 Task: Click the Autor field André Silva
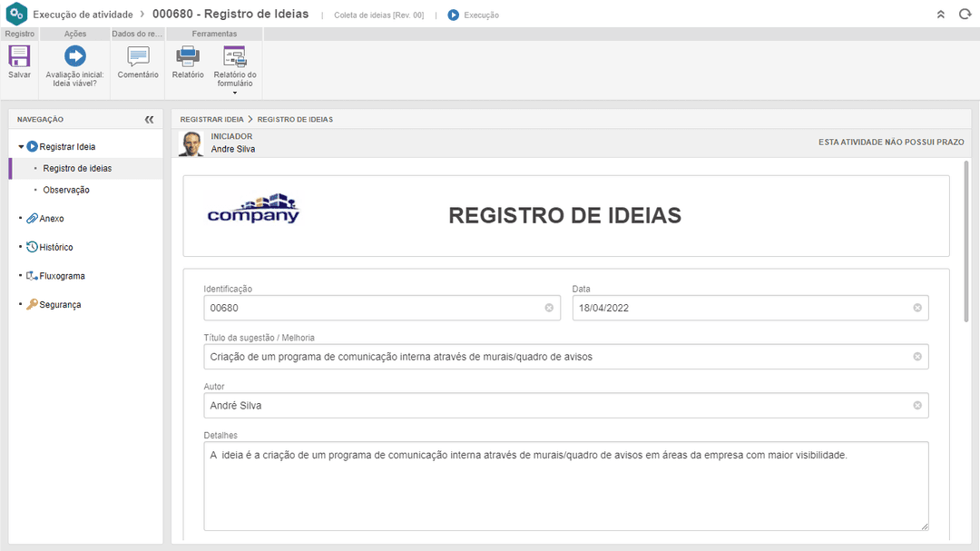(566, 405)
